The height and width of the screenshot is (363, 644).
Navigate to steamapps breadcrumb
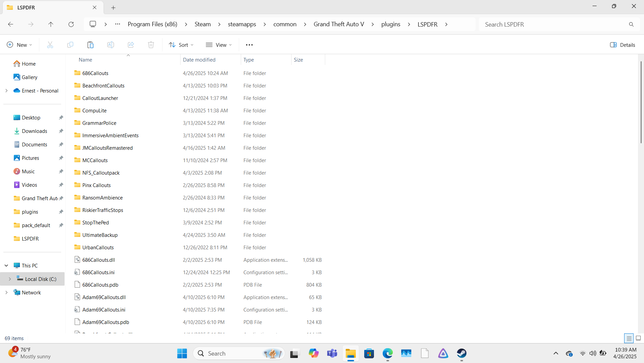tap(242, 24)
